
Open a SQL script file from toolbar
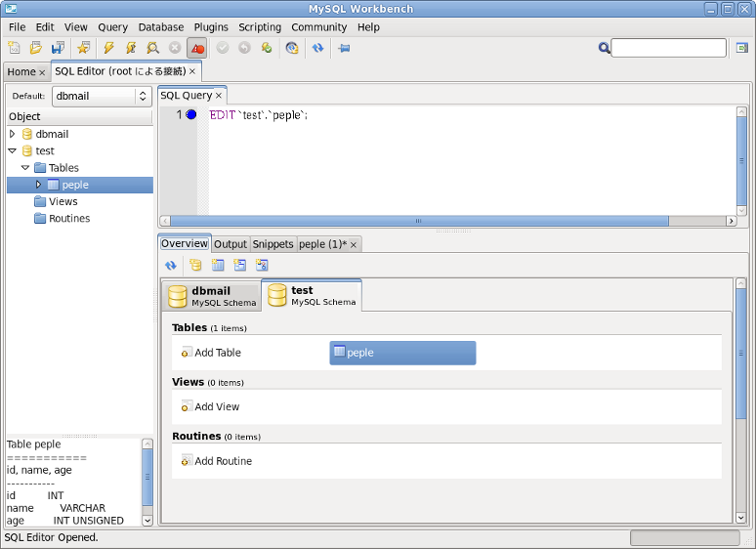tap(36, 48)
